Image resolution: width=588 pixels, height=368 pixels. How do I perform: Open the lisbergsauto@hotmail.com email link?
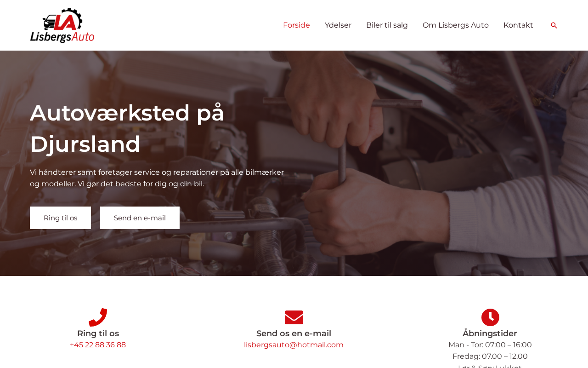pyautogui.click(x=294, y=345)
